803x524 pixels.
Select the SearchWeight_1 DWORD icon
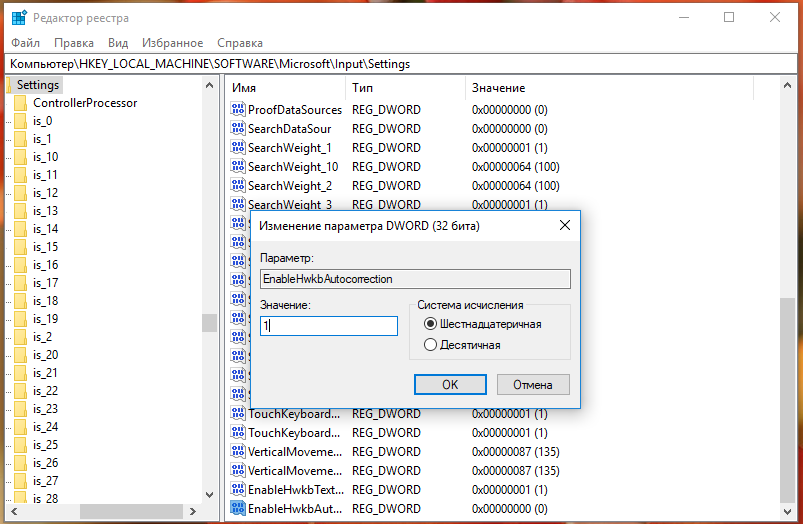click(238, 147)
